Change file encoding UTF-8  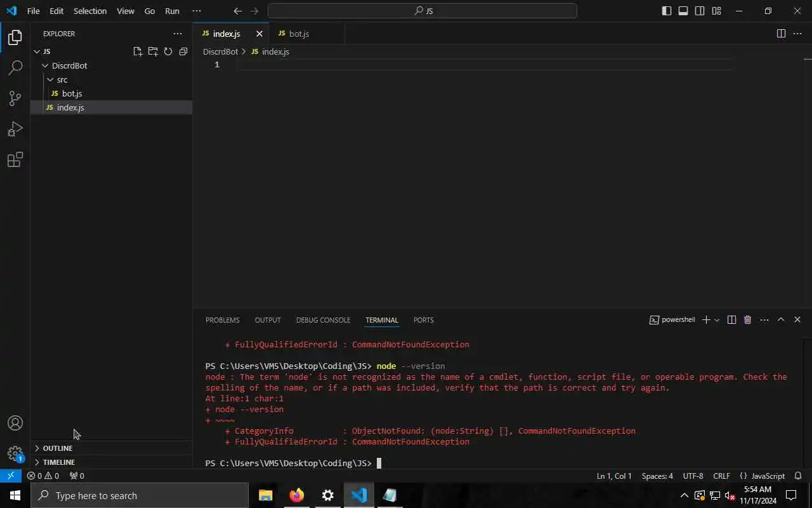point(693,476)
